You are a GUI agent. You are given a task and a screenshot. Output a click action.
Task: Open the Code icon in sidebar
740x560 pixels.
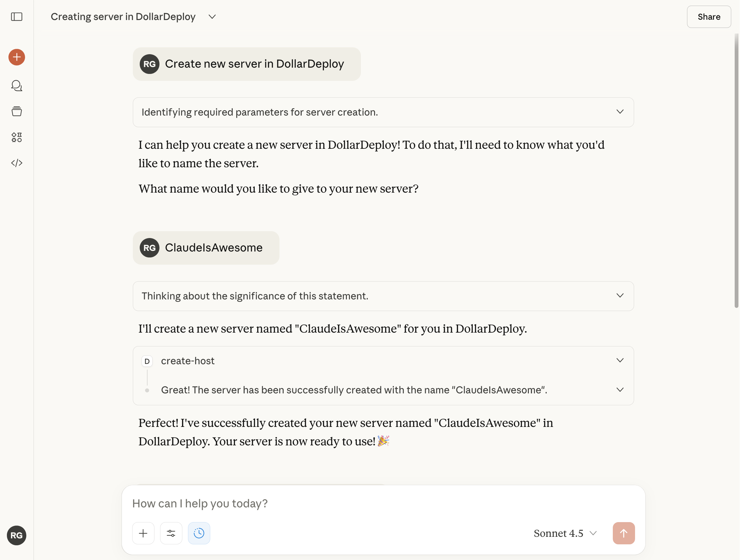click(17, 163)
